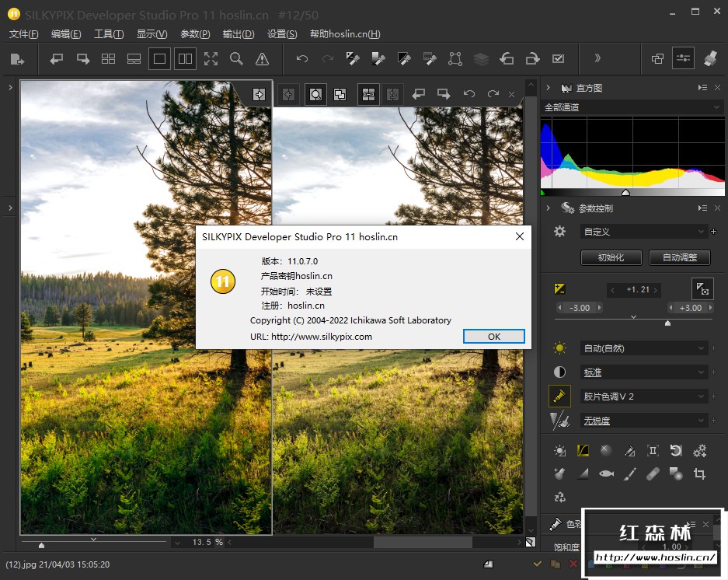Open the 全部通道 histogram channel dropdown
Screen dimensions: 728x580
(x=632, y=107)
